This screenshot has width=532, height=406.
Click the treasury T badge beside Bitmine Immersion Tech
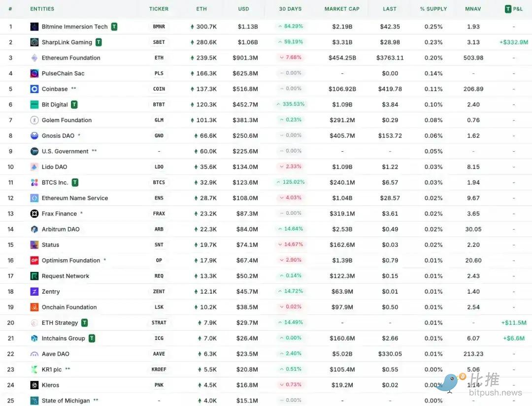(x=114, y=27)
